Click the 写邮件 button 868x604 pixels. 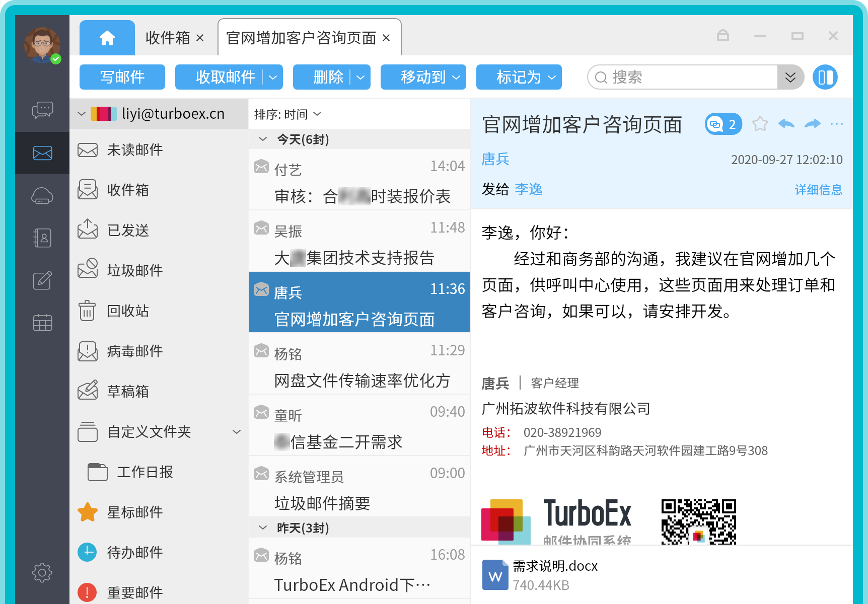coord(122,78)
